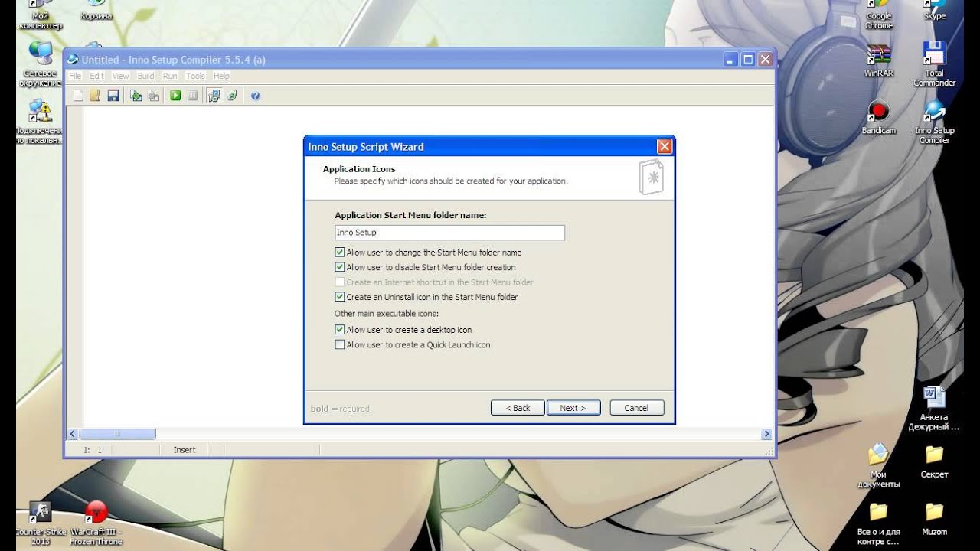
Task: Open the Build menu
Action: (x=145, y=76)
